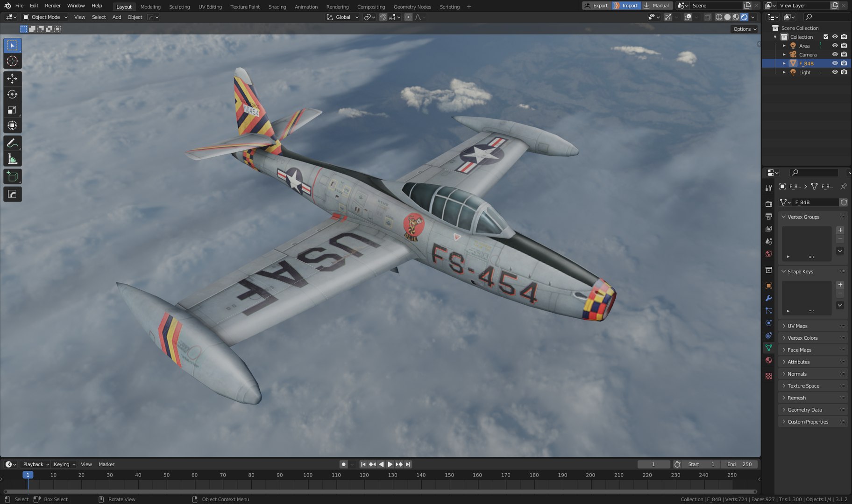Uncheck the Collection exclude checkbox
This screenshot has height=504, width=852.
[x=826, y=37]
